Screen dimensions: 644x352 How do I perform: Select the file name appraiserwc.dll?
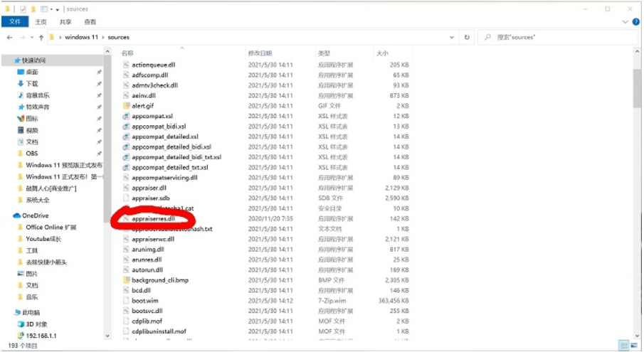tap(153, 239)
